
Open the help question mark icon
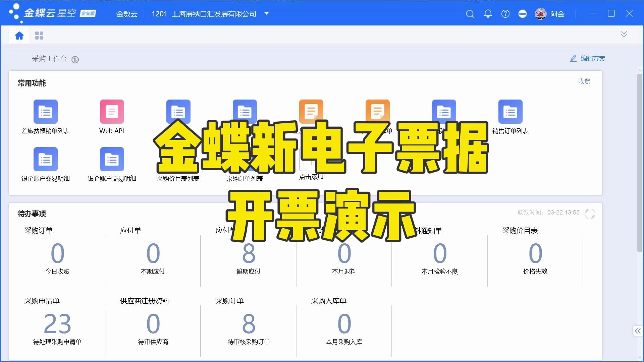(x=505, y=14)
